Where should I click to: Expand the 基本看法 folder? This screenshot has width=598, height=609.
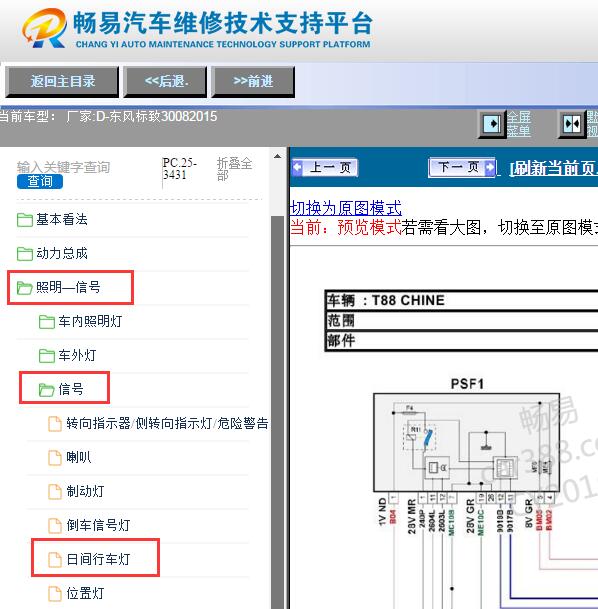(x=62, y=219)
